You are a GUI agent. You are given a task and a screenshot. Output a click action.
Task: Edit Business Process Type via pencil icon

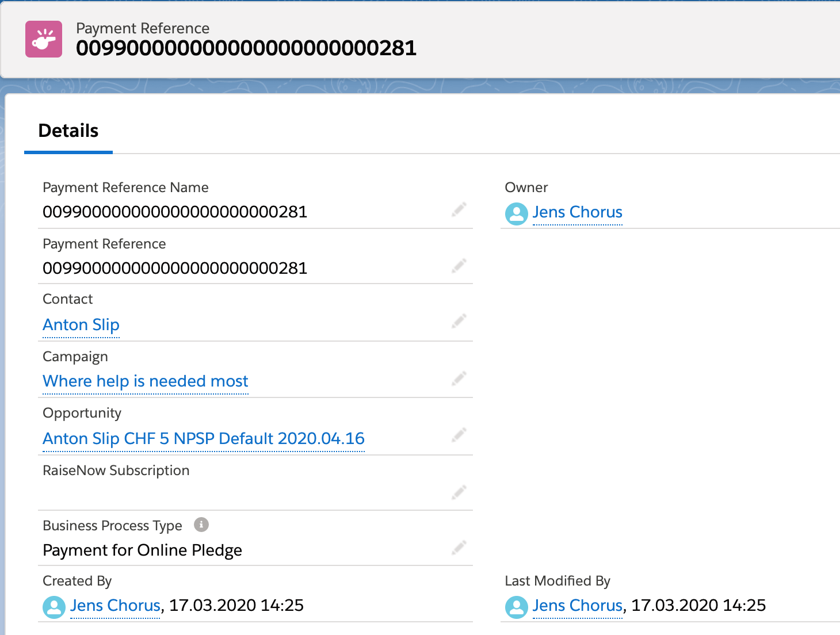[x=459, y=548]
